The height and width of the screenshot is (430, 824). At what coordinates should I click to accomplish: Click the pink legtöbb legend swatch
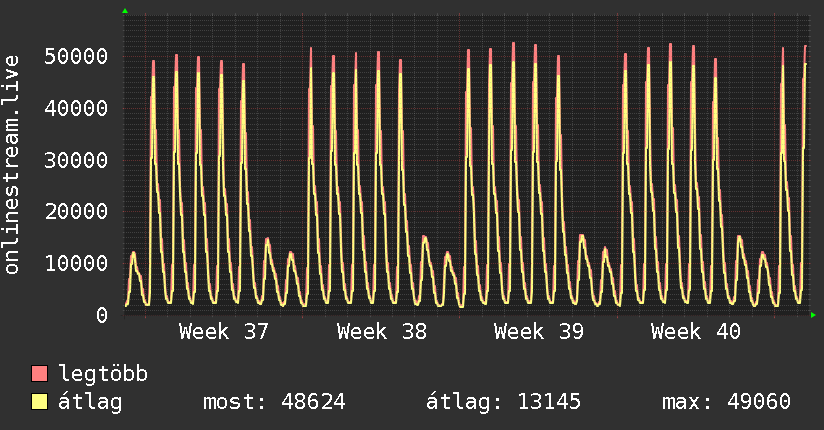(39, 373)
